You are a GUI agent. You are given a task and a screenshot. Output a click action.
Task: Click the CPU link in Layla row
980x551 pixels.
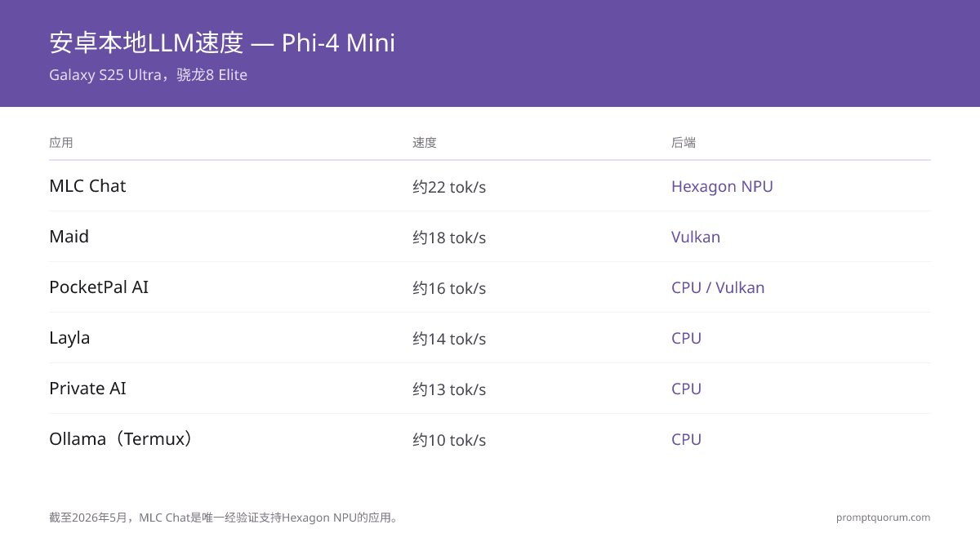pos(686,338)
